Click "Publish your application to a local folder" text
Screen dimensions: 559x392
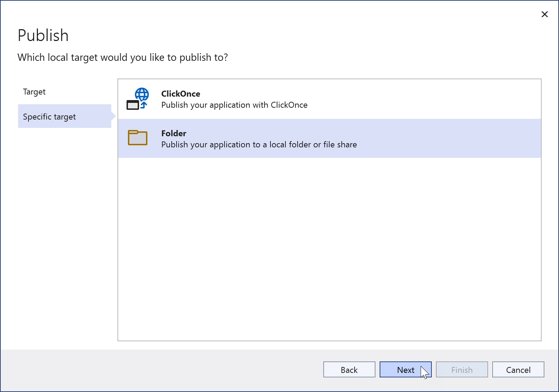click(259, 145)
